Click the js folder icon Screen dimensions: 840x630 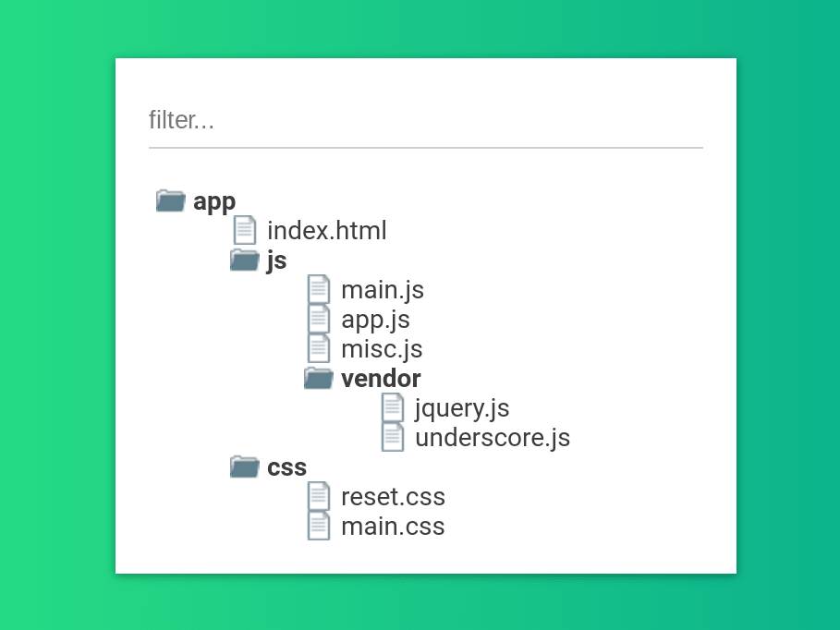243,260
